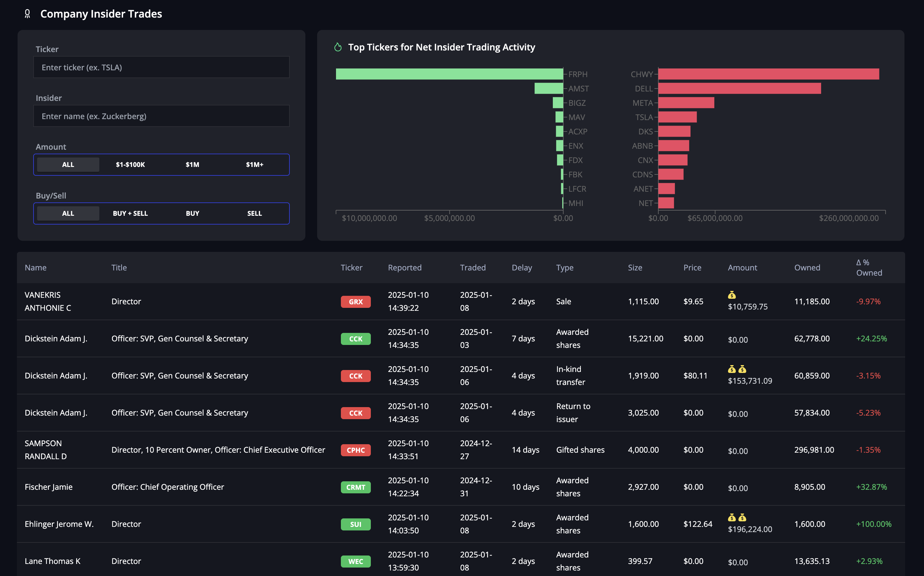Screen dimensions: 924x576
Task: Sort table by Amount column header
Action: point(742,267)
